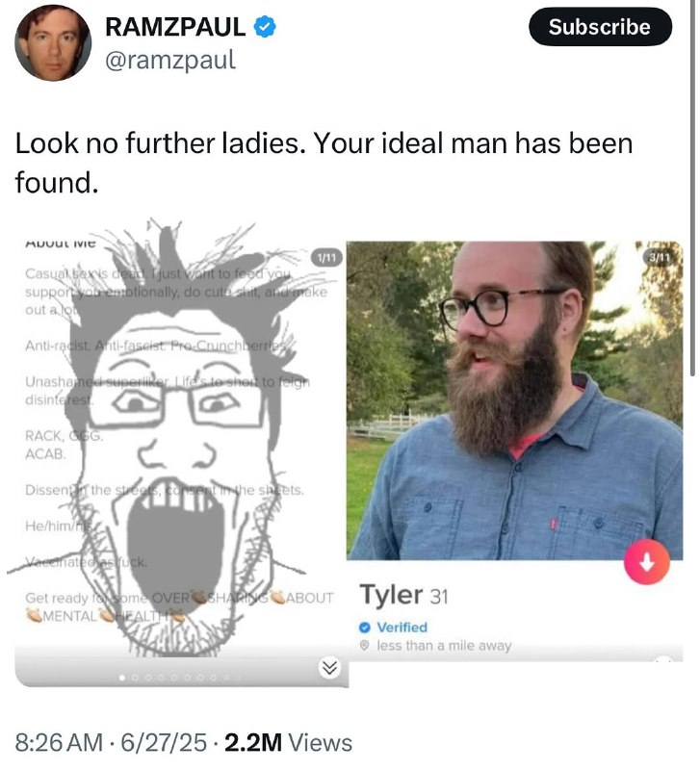The height and width of the screenshot is (770, 700).
Task: Click the 3/11 photo counter badge
Action: pos(659,257)
